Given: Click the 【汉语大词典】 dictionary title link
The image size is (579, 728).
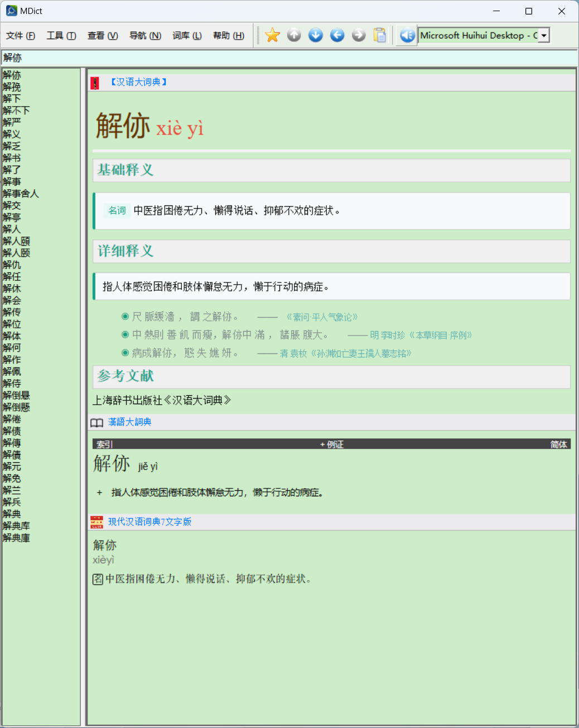Looking at the screenshot, I should 138,82.
